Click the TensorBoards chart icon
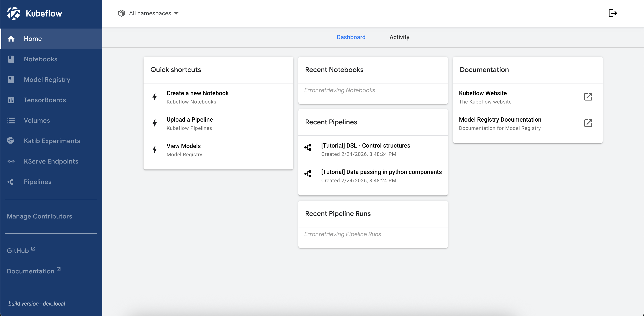Image resolution: width=644 pixels, height=316 pixels. point(11,100)
